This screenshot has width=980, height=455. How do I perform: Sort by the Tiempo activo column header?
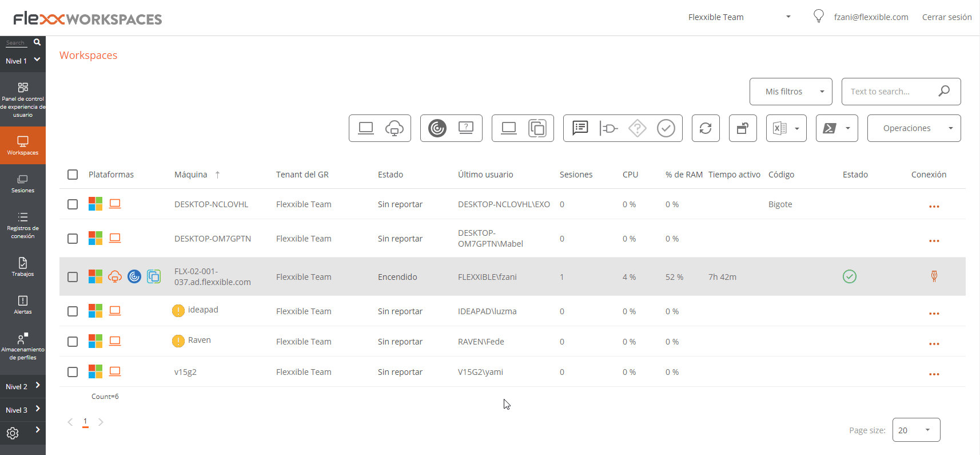tap(734, 175)
